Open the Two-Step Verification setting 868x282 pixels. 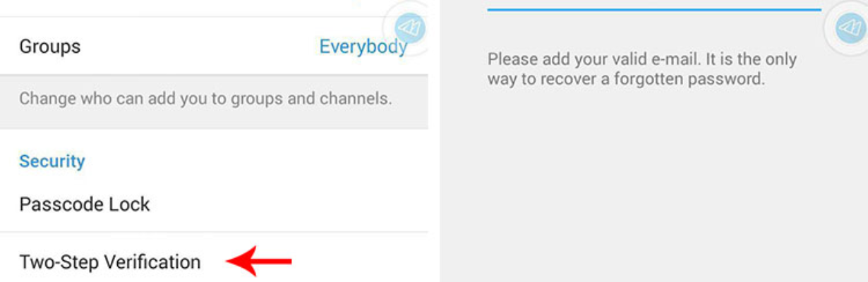[214, 262]
